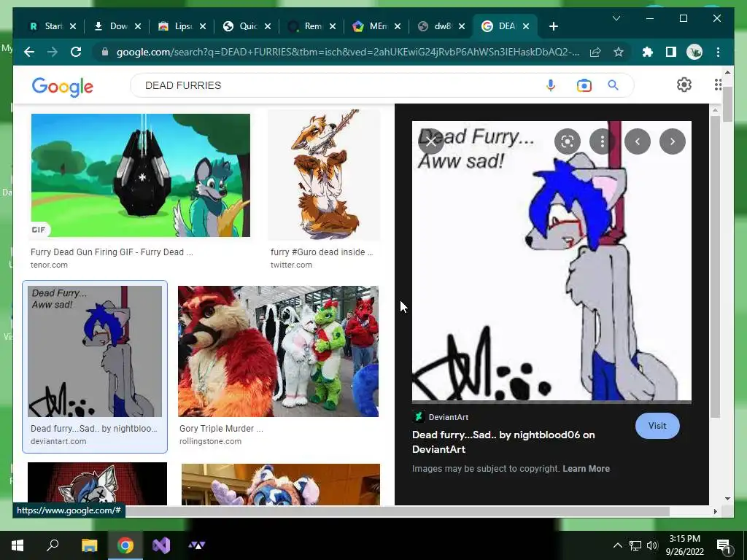Open a new browser tab
The width and height of the screenshot is (747, 560).
point(553,27)
